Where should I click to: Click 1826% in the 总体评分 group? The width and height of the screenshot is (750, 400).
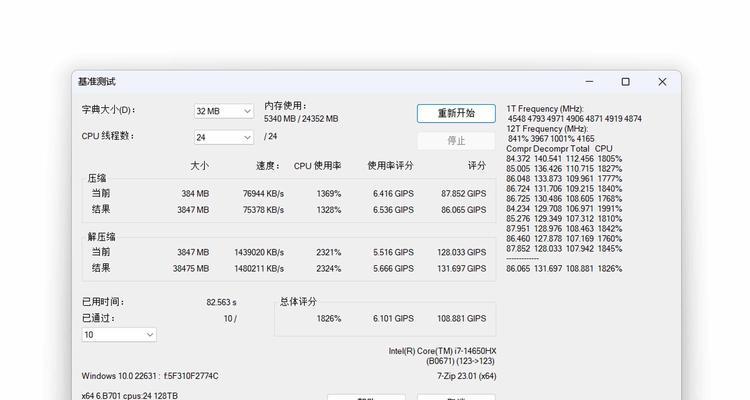[x=329, y=319]
